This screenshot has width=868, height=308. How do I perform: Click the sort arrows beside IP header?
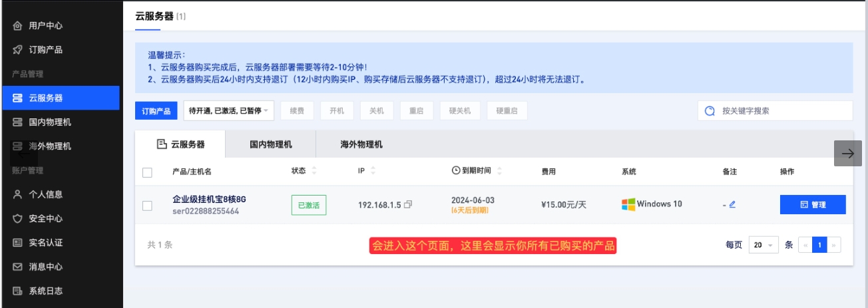pos(373,171)
